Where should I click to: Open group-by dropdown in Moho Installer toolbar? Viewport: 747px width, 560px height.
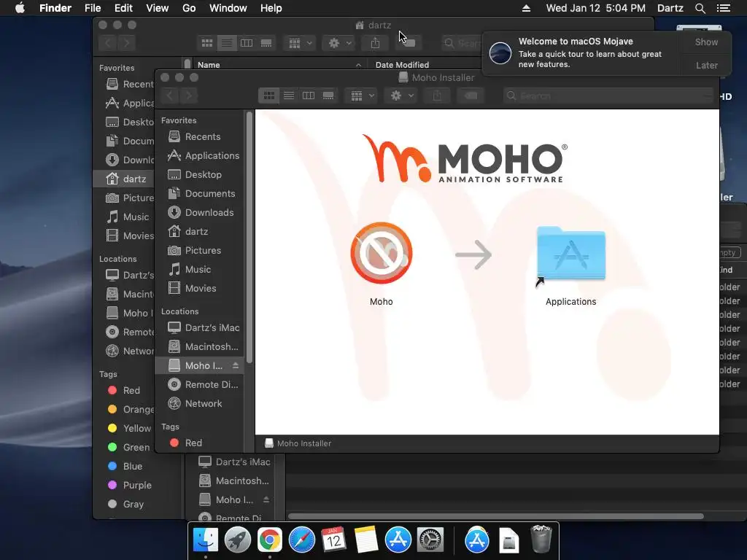(362, 96)
